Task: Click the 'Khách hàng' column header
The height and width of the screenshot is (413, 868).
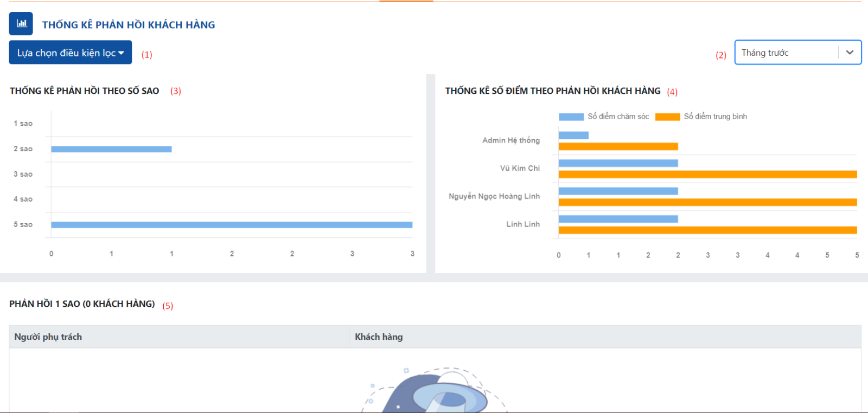Action: click(x=379, y=337)
